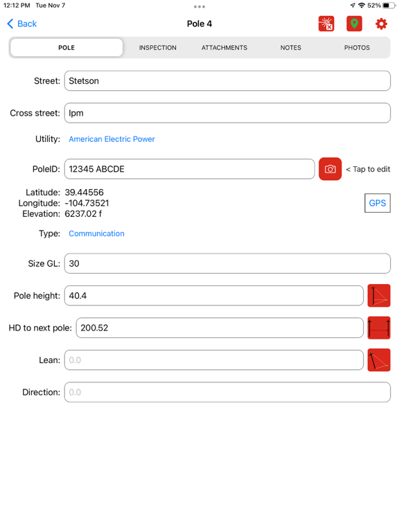This screenshot has height=532, width=399.
Task: Open settings gear icon
Action: [x=381, y=24]
